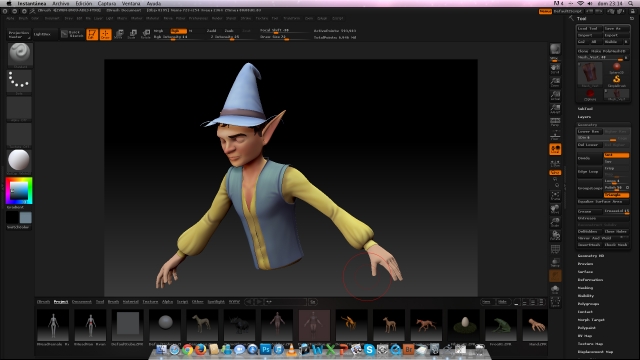The width and height of the screenshot is (640, 360).
Task: Toggle the Triangle option button
Action: [616, 195]
